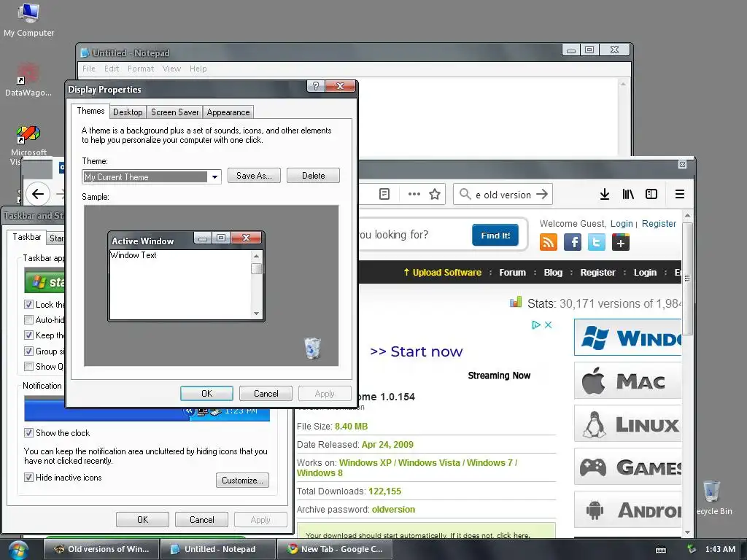Select the Taskbar tab in Taskbar properties
Image resolution: width=747 pixels, height=560 pixels.
[x=27, y=237]
